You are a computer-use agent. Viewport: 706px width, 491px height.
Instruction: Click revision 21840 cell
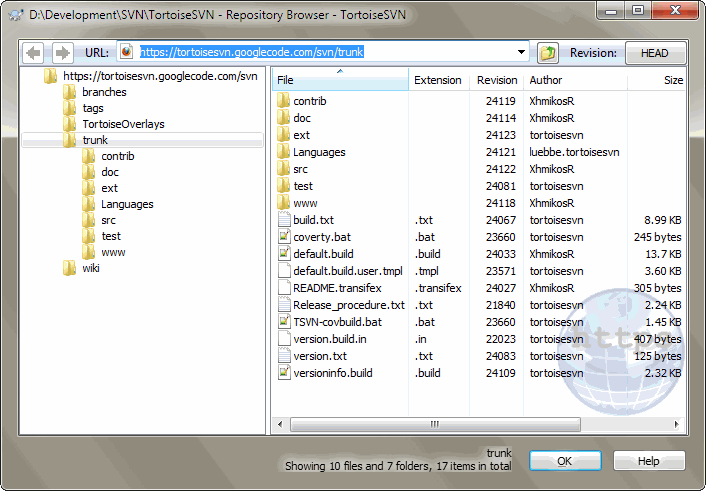500,305
